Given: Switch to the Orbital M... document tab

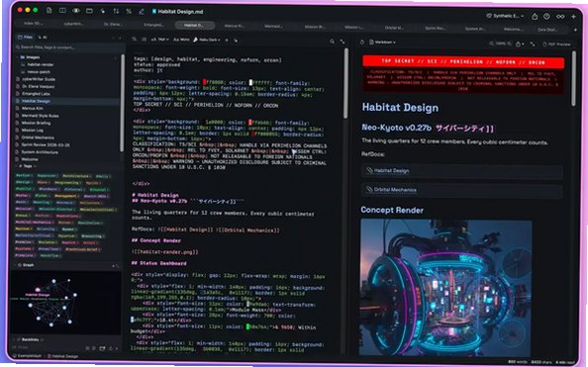Looking at the screenshot, I should tap(395, 28).
